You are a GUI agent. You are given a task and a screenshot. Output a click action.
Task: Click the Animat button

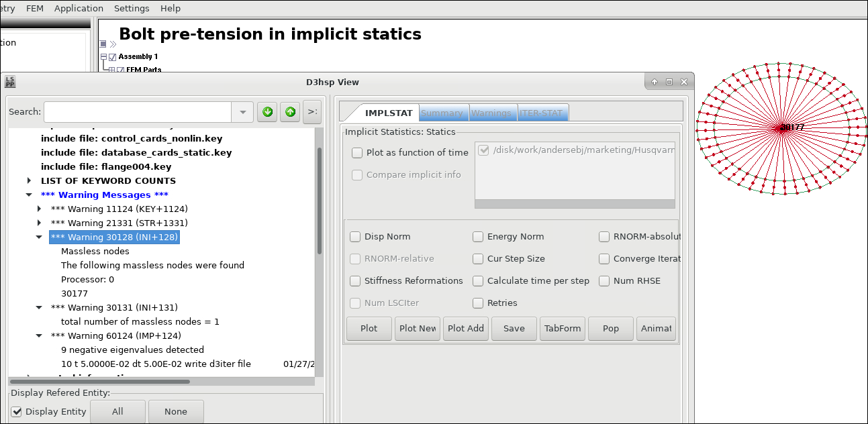tap(656, 328)
